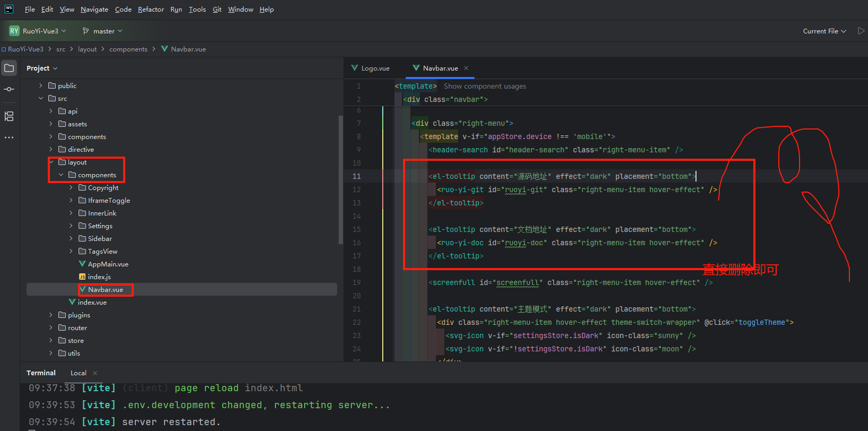
Task: Click the Vue icon next to index.vue
Action: (72, 302)
